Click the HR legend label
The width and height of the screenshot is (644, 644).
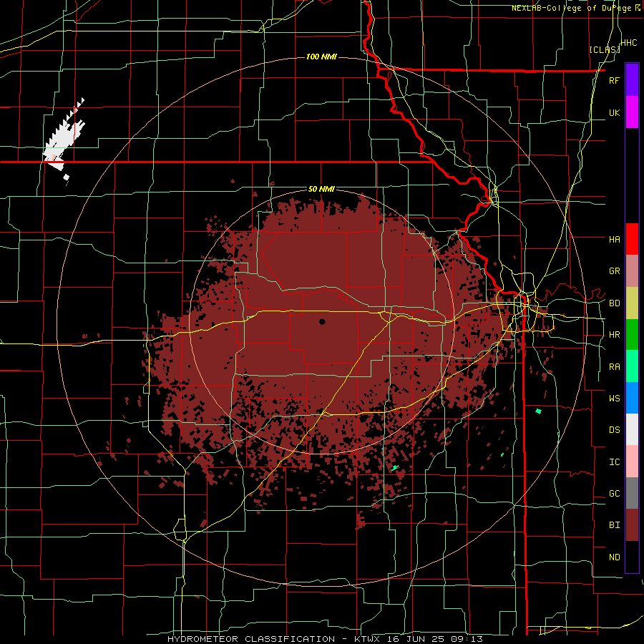click(x=614, y=335)
